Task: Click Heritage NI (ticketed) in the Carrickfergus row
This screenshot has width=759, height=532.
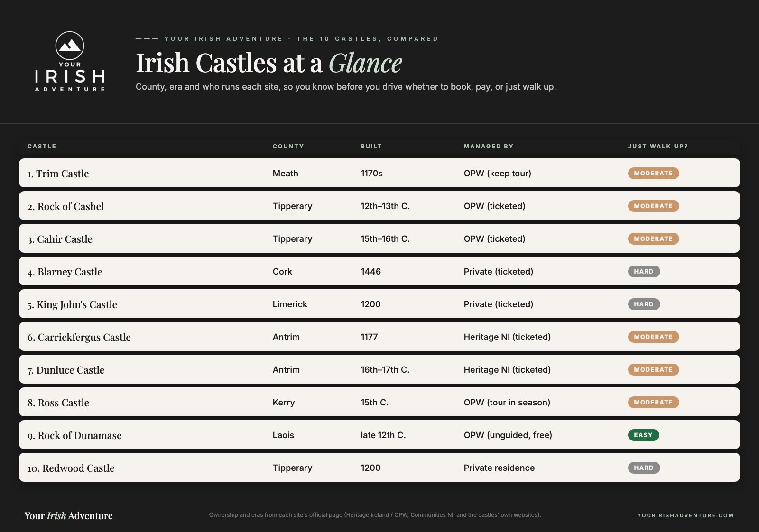Action: pos(507,337)
